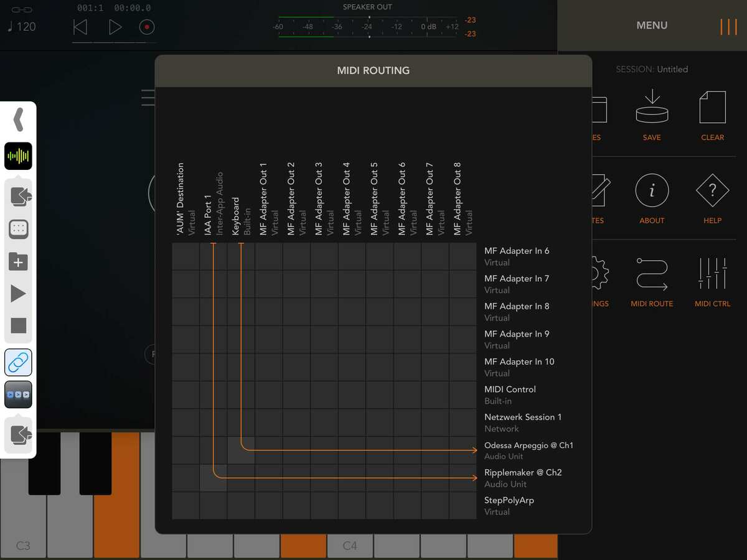Select the Netzwerk Session 1 row label

(523, 422)
